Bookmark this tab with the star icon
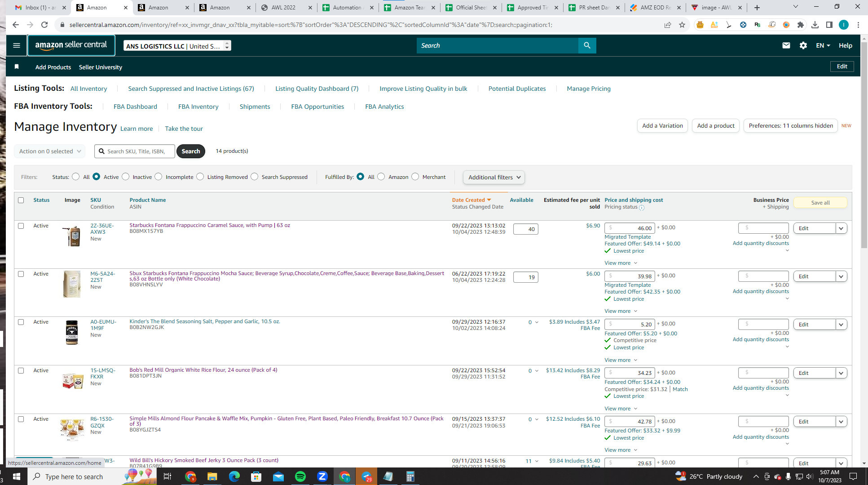Image resolution: width=868 pixels, height=485 pixels. point(682,25)
